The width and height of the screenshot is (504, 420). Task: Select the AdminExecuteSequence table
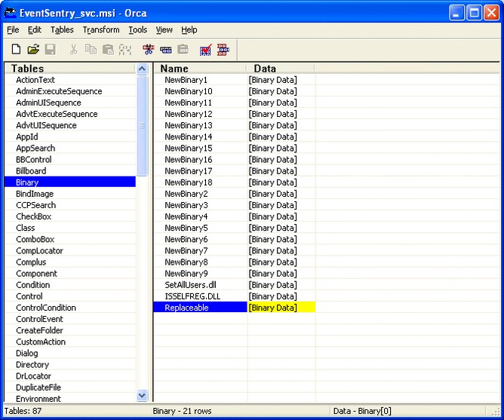[70, 91]
